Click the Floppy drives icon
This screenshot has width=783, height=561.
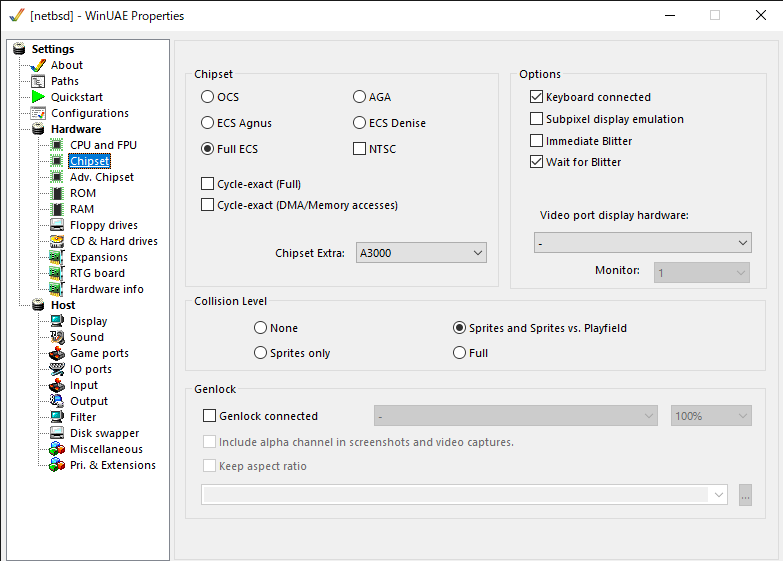point(57,225)
